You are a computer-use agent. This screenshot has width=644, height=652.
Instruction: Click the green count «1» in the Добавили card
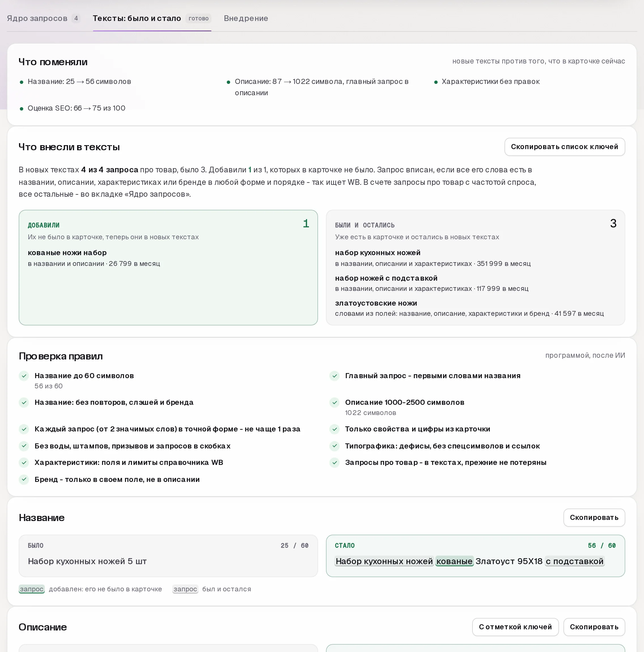(x=306, y=223)
